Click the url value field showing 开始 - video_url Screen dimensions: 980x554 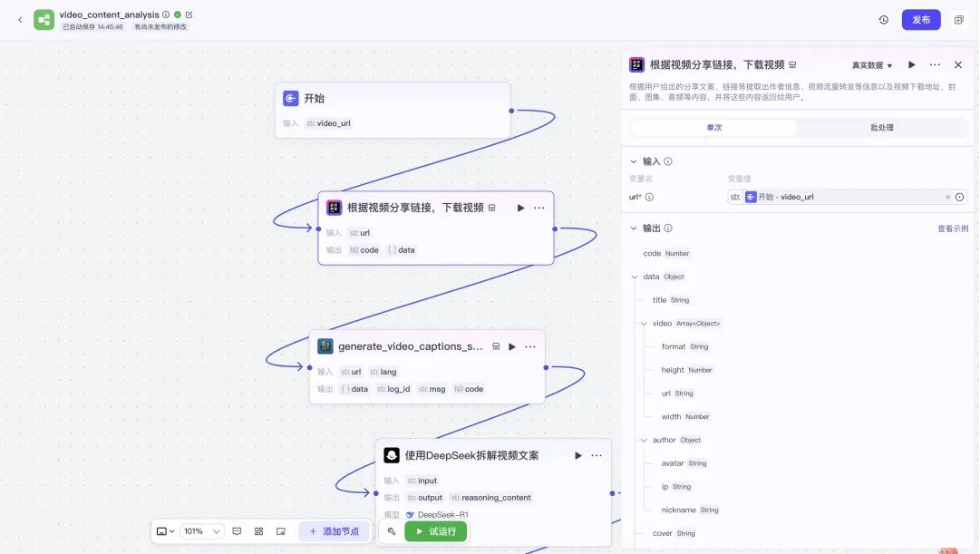[840, 197]
